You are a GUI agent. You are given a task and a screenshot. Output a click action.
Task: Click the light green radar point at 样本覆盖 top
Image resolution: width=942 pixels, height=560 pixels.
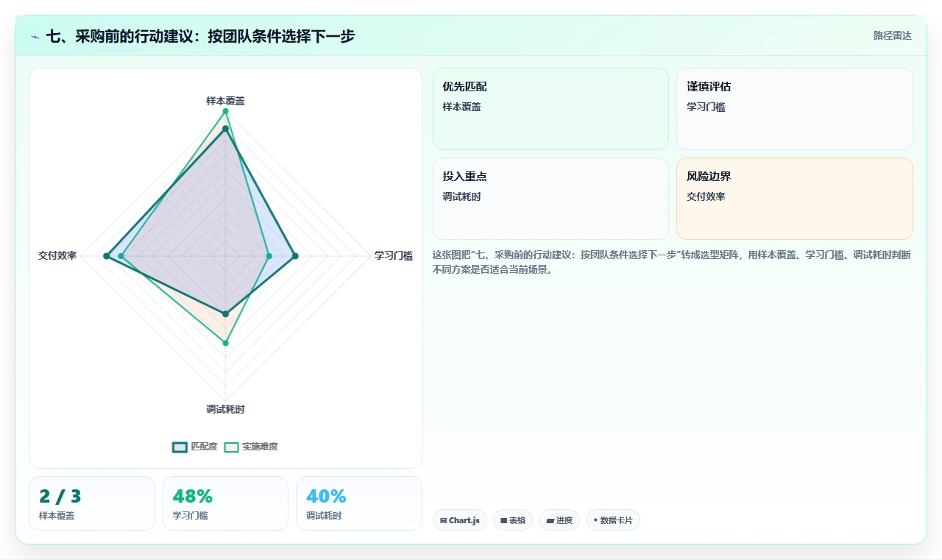(x=226, y=111)
